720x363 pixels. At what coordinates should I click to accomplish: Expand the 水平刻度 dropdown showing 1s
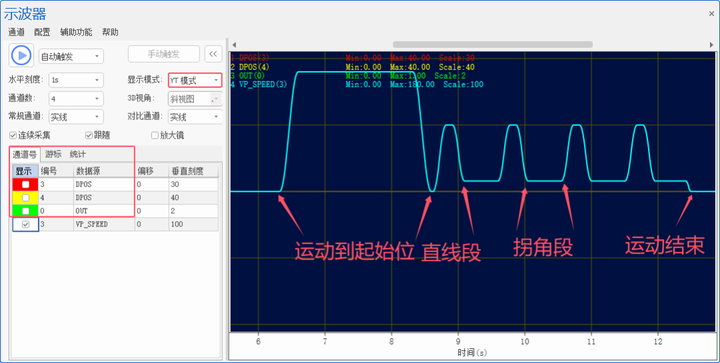(x=76, y=80)
